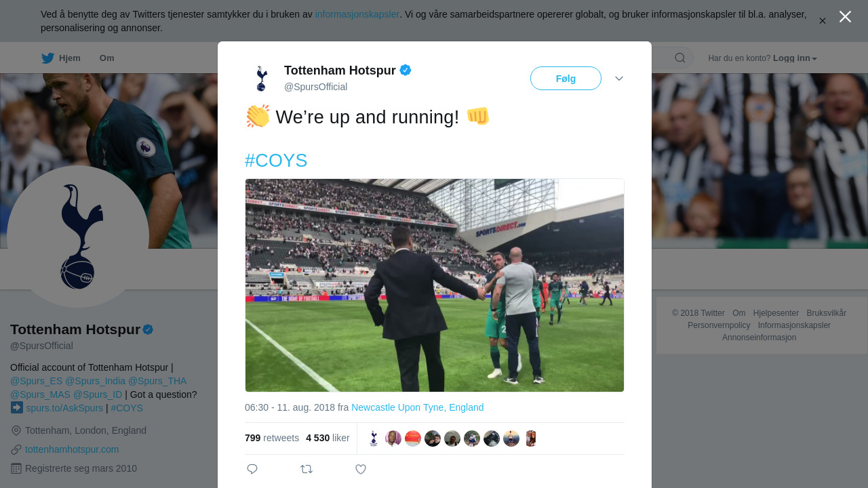Screen dimensions: 868x488
Task: Toggle following with the Følg button
Action: (566, 79)
